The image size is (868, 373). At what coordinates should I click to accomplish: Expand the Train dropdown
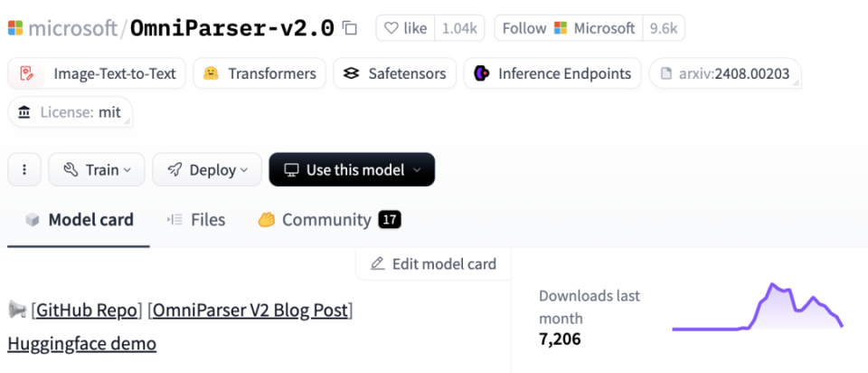tap(95, 169)
